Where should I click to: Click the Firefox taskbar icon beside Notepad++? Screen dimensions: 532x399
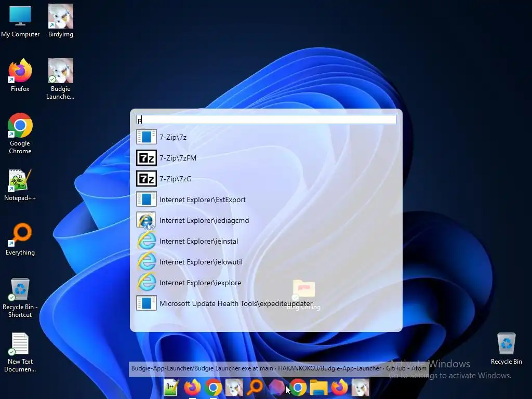[192, 388]
